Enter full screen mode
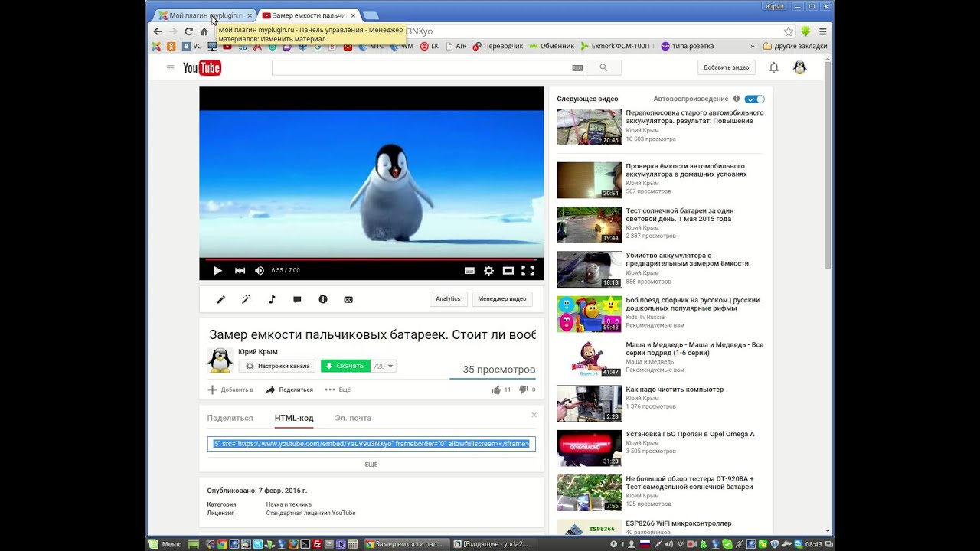This screenshot has width=980, height=551. (x=528, y=271)
